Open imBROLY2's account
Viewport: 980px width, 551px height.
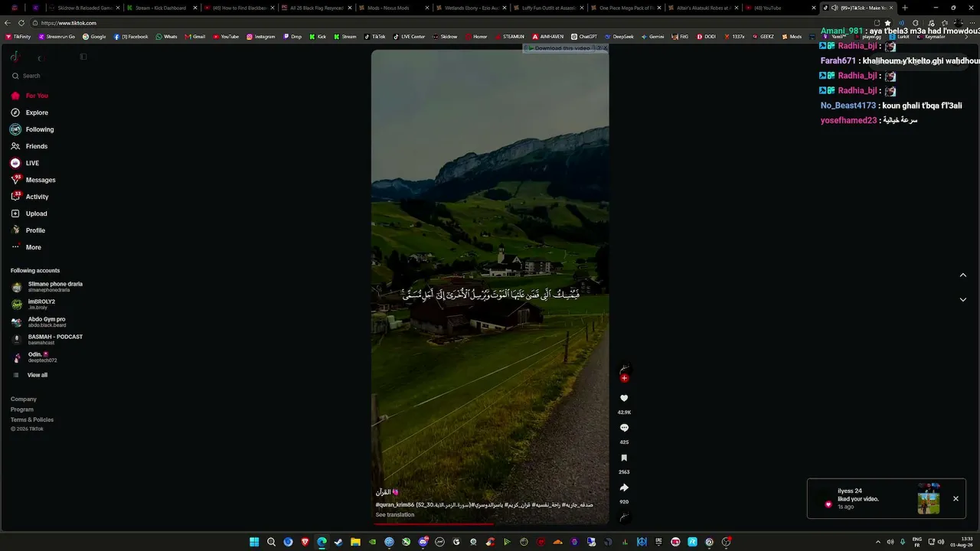(x=34, y=305)
